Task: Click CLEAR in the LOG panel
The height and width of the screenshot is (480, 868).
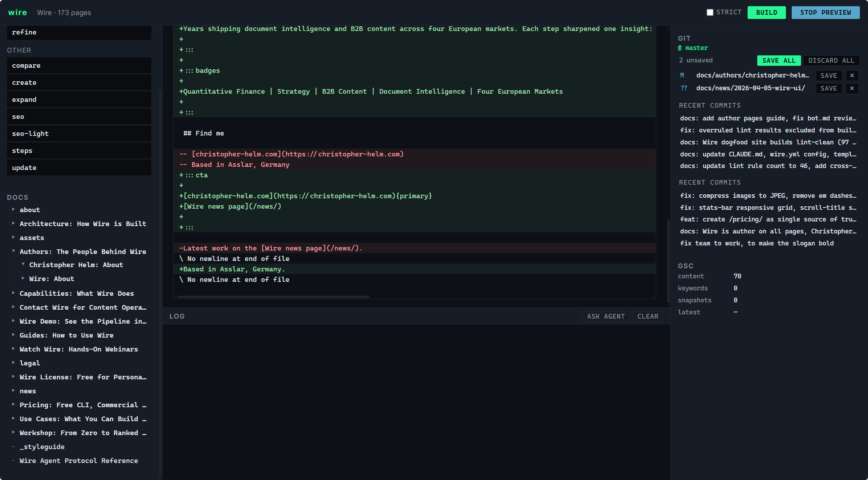Action: [x=648, y=316]
